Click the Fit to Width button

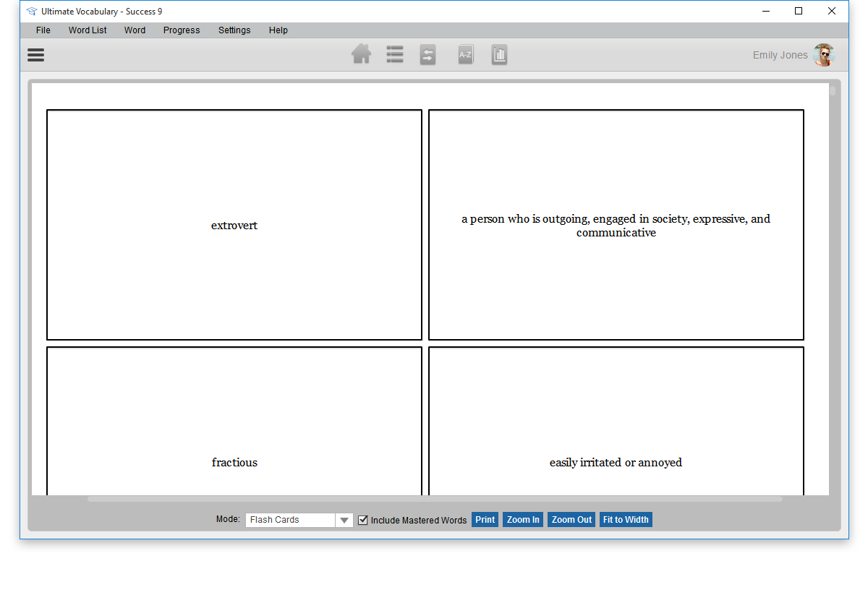coord(626,520)
